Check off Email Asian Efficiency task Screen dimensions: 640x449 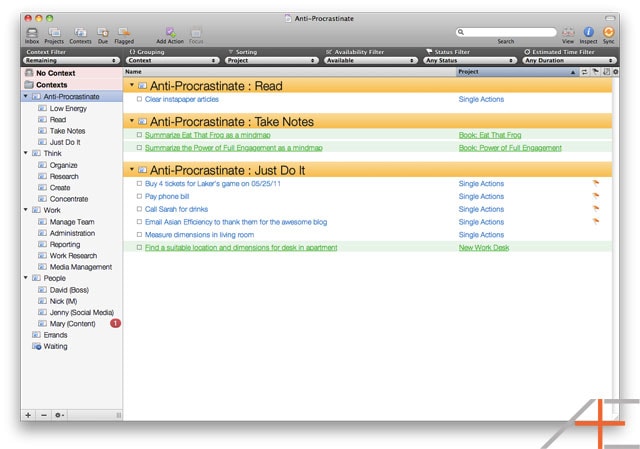click(x=139, y=222)
